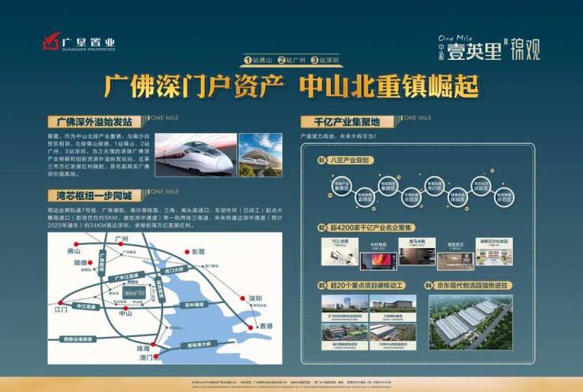Click the 广中江高速 road label
The width and height of the screenshot is (583, 392).
126,276
